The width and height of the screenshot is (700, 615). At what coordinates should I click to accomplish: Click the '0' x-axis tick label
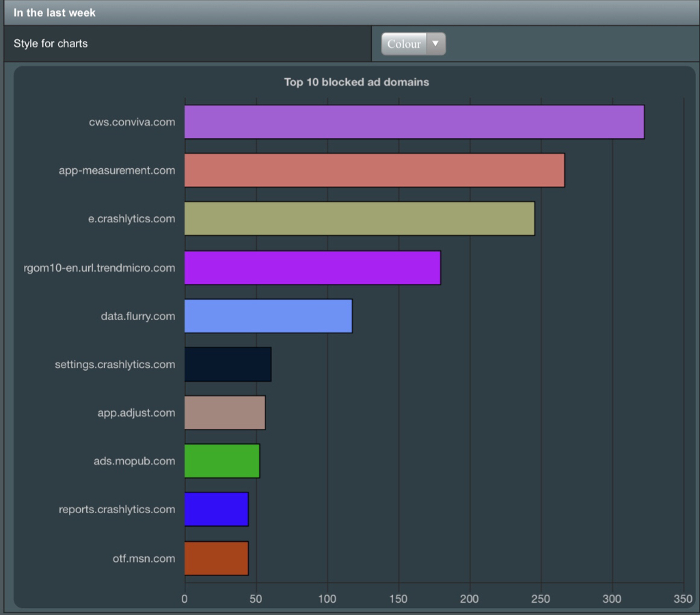coord(185,599)
